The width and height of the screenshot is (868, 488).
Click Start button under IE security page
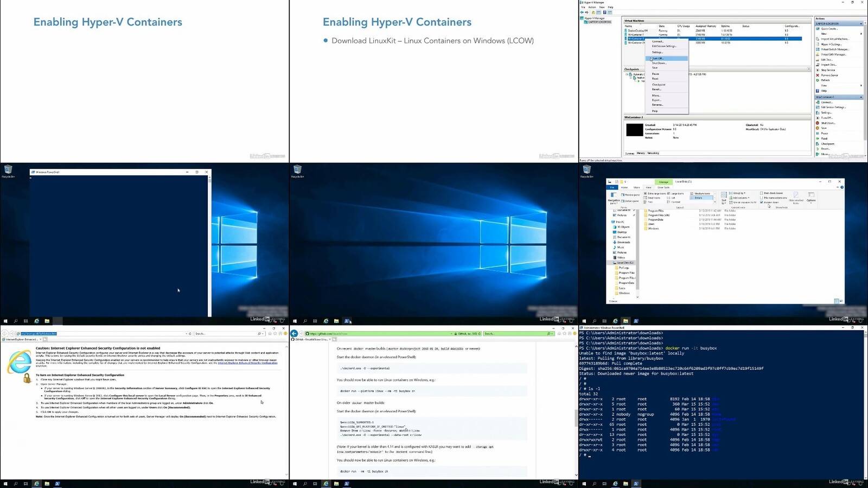[5, 484]
